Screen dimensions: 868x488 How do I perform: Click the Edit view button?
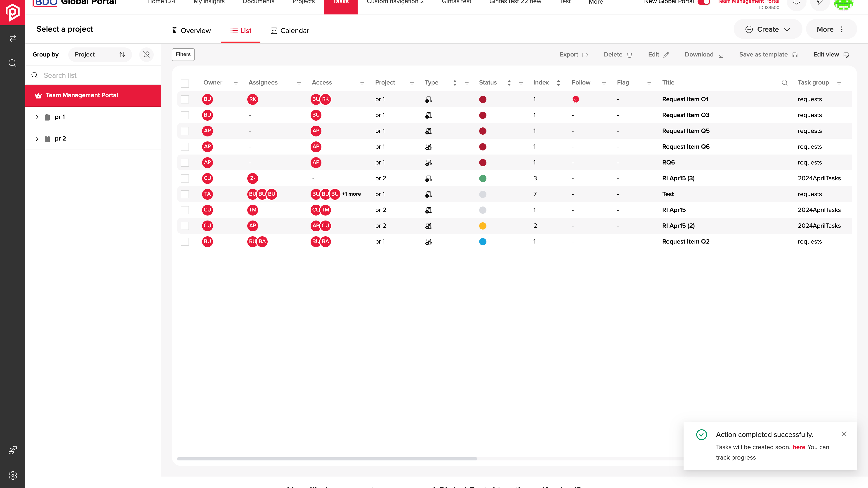pyautogui.click(x=831, y=54)
